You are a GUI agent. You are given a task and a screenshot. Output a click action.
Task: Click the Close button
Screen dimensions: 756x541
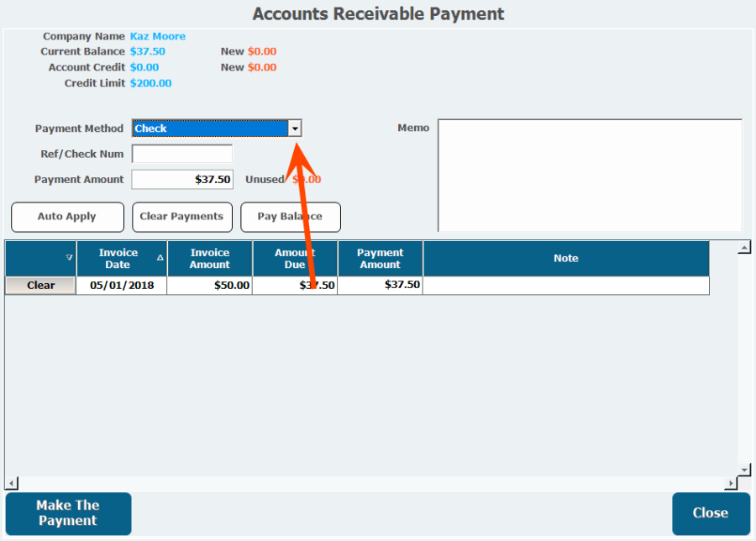pos(710,513)
